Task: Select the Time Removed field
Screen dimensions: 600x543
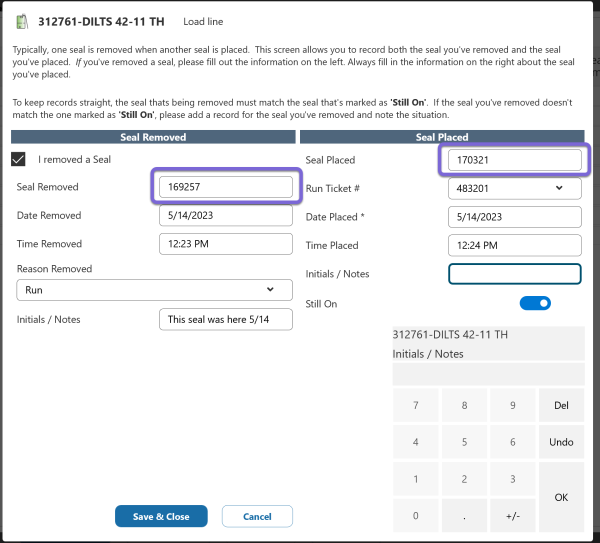Action: (226, 244)
